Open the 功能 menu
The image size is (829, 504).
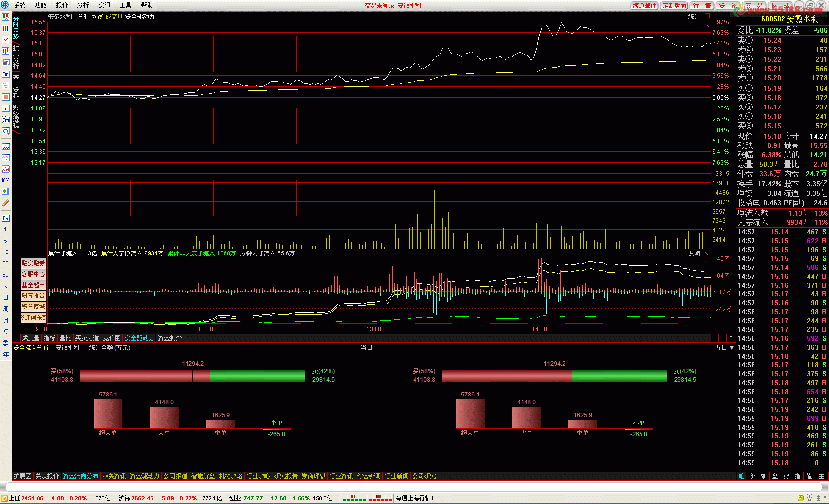(x=41, y=5)
